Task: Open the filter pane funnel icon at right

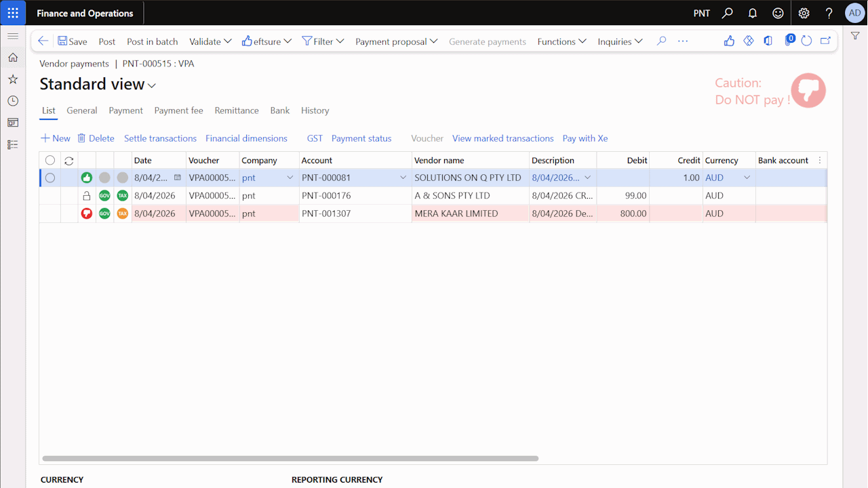Action: coord(855,36)
